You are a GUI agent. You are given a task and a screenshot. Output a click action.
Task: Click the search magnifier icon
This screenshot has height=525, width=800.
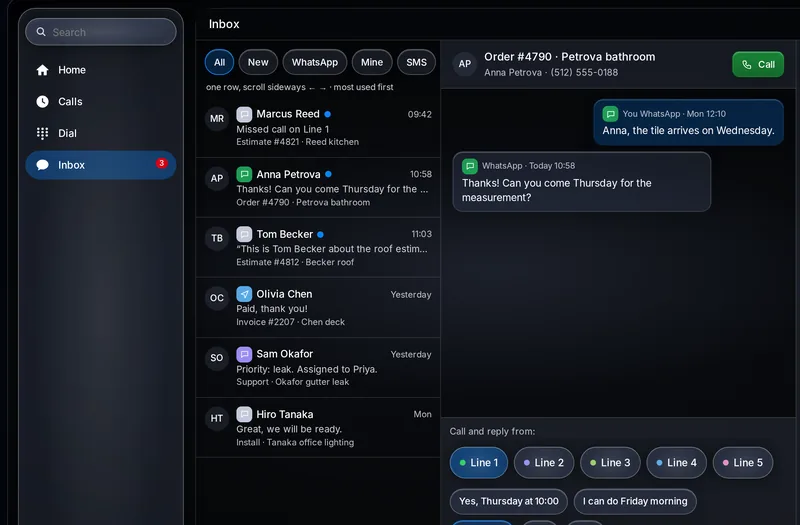tap(41, 32)
